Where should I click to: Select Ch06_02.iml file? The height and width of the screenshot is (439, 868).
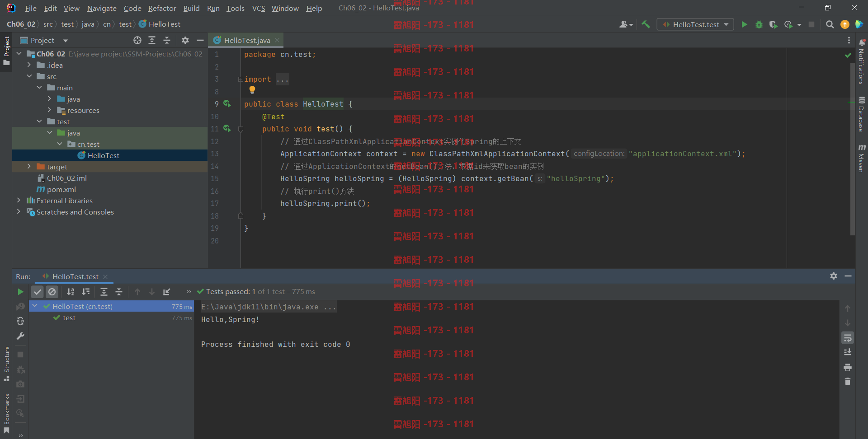point(66,178)
